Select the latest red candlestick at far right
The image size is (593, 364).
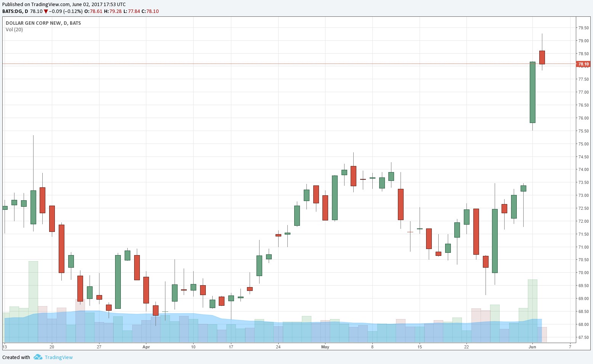(x=542, y=57)
